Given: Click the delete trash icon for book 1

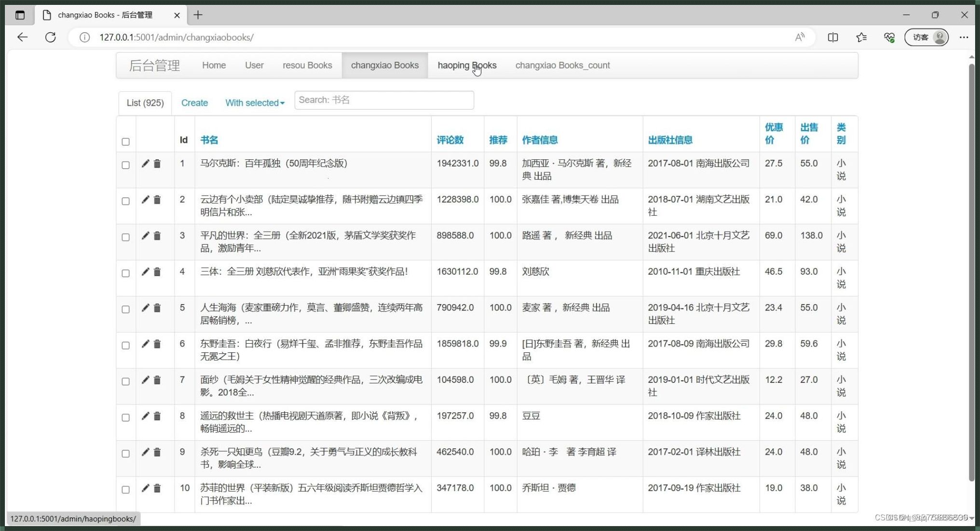Looking at the screenshot, I should (x=157, y=164).
